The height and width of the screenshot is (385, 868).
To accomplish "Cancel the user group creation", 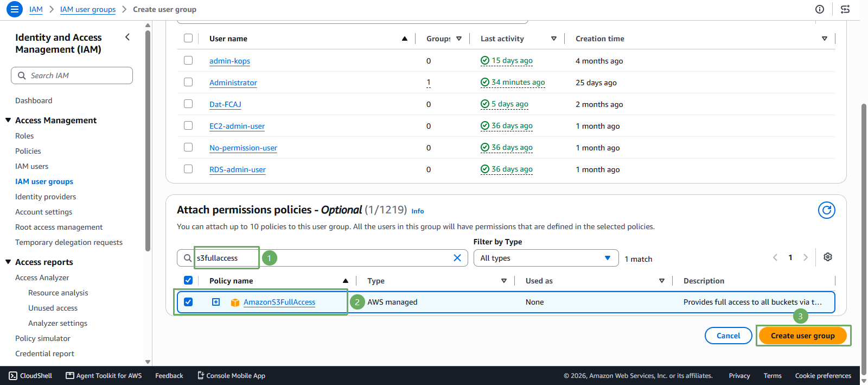I will pyautogui.click(x=729, y=336).
